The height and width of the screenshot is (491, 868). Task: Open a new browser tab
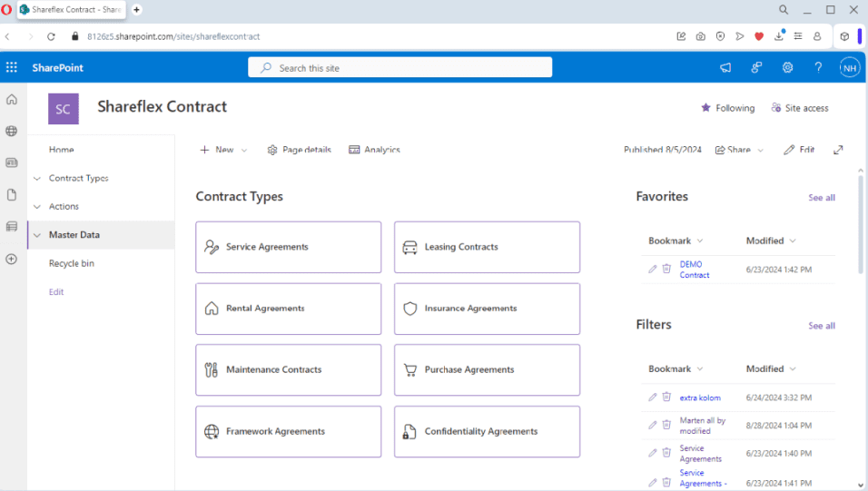[136, 9]
